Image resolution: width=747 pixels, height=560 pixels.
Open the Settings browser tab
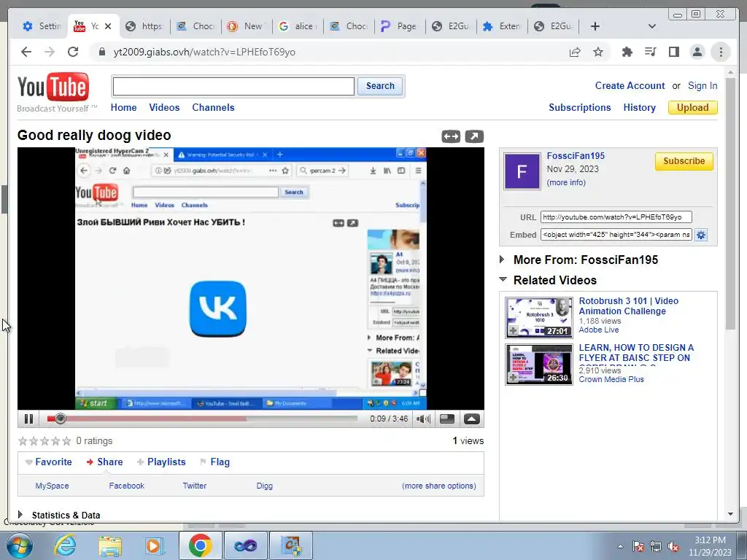(x=42, y=26)
